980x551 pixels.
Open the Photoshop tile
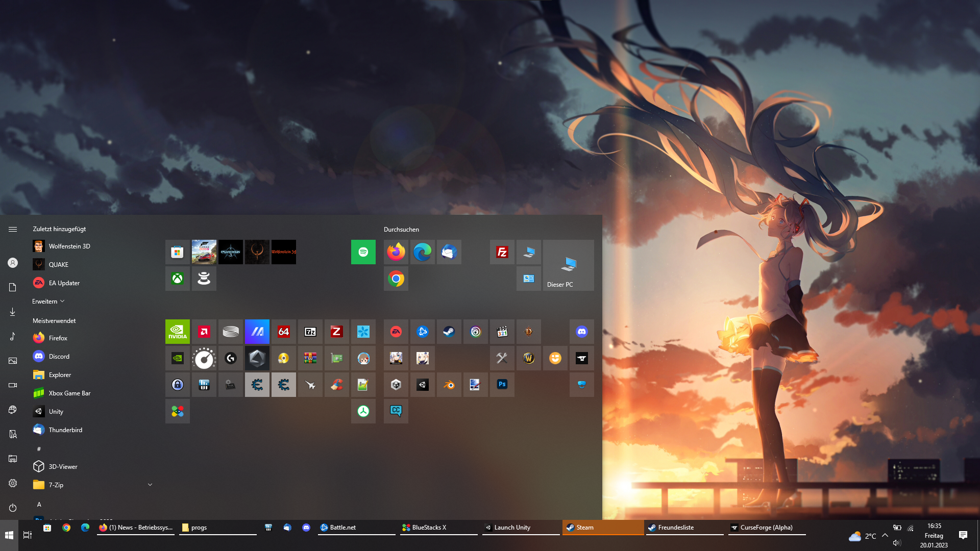point(502,385)
